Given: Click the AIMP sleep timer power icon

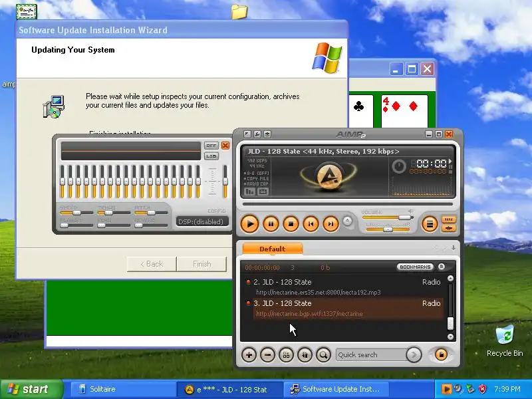Looking at the screenshot, I should [399, 167].
